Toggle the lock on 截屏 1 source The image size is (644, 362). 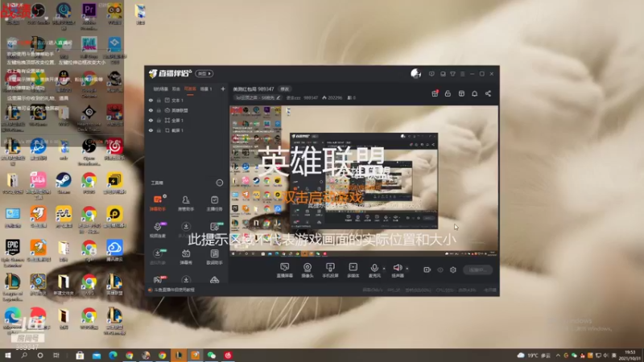[159, 130]
